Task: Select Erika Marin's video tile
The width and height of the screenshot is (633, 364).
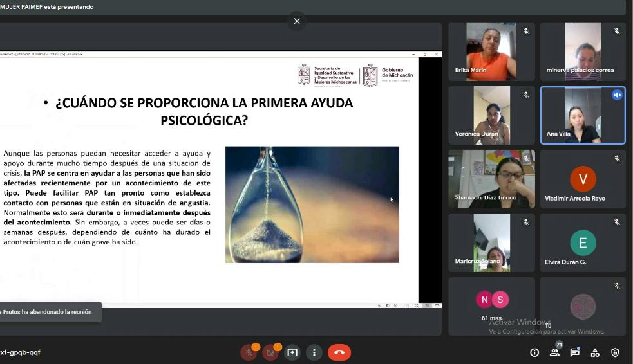Action: [491, 51]
